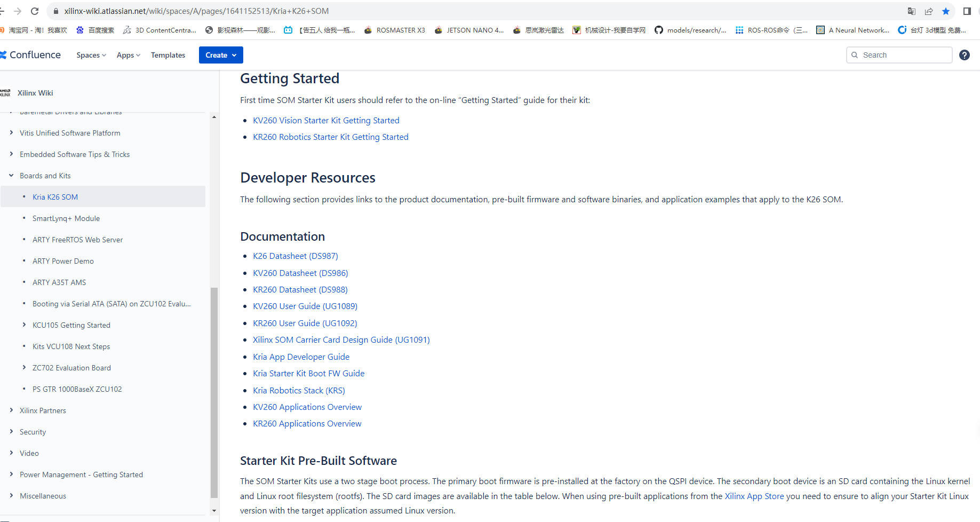Screen dimensions: 980x522
Task: Reload the page with the refresh icon
Action: pyautogui.click(x=35, y=11)
